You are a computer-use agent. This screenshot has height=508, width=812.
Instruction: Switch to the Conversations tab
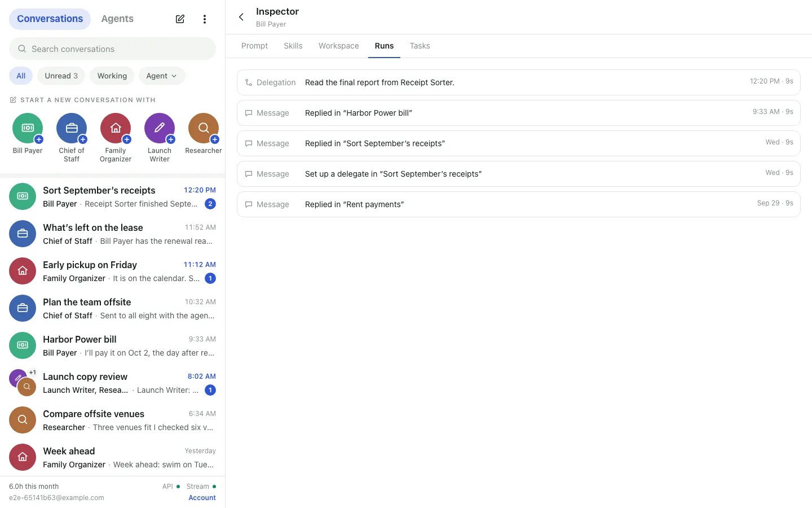point(50,19)
